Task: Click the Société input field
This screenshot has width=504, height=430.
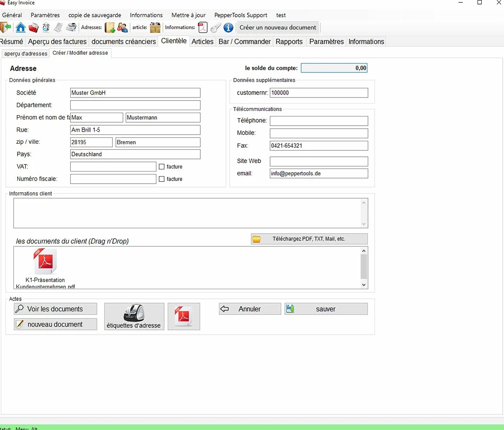Action: point(135,93)
